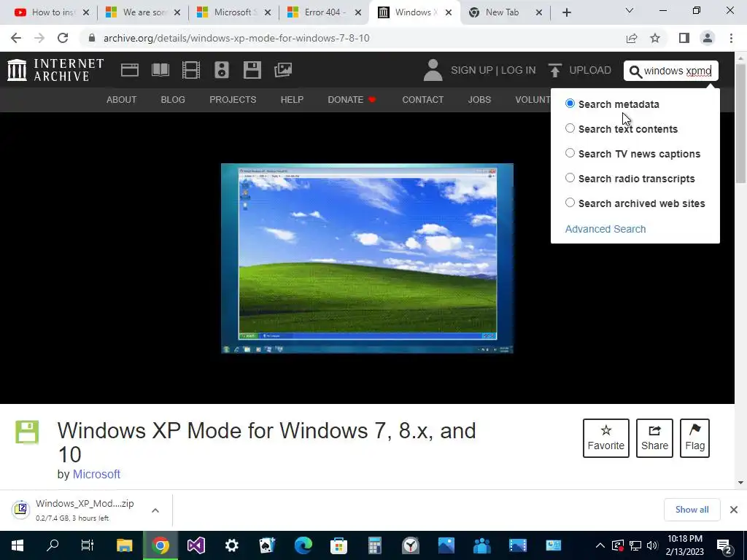Click the user avatar icon beside Sign Up

tap(433, 70)
